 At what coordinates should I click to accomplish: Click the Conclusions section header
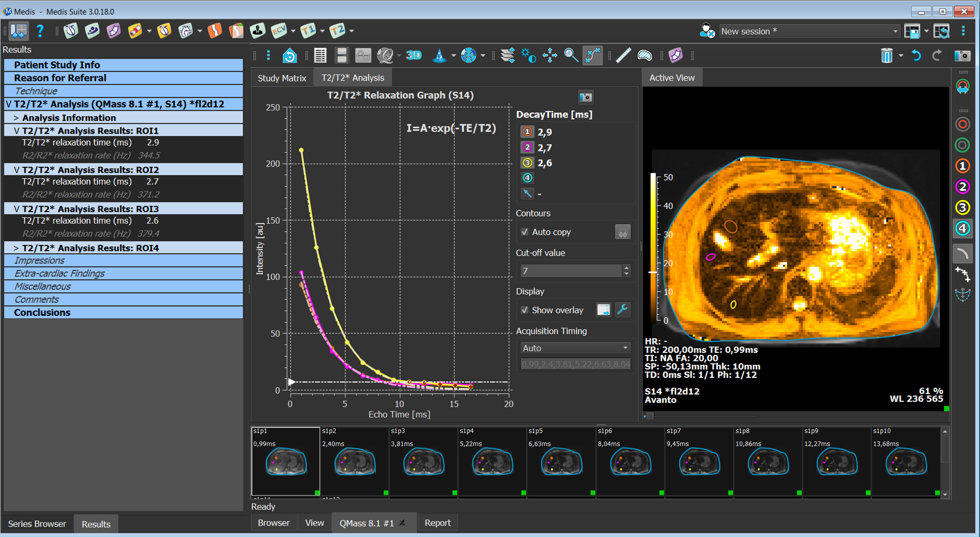pyautogui.click(x=42, y=312)
